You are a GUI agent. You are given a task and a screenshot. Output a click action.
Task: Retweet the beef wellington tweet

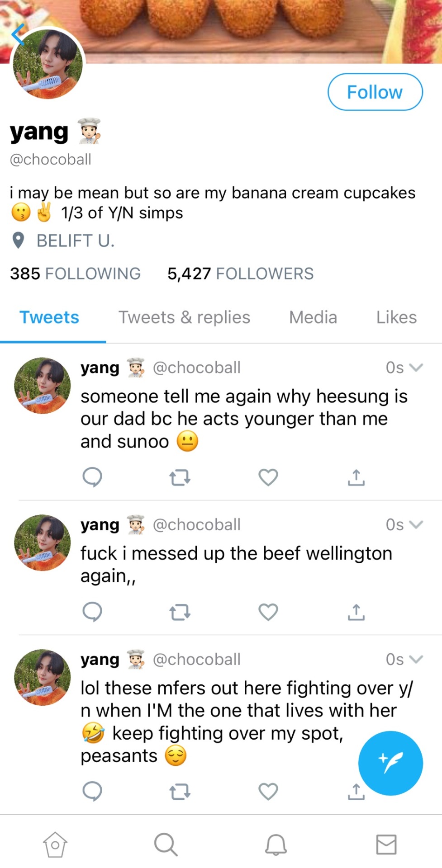tap(180, 613)
